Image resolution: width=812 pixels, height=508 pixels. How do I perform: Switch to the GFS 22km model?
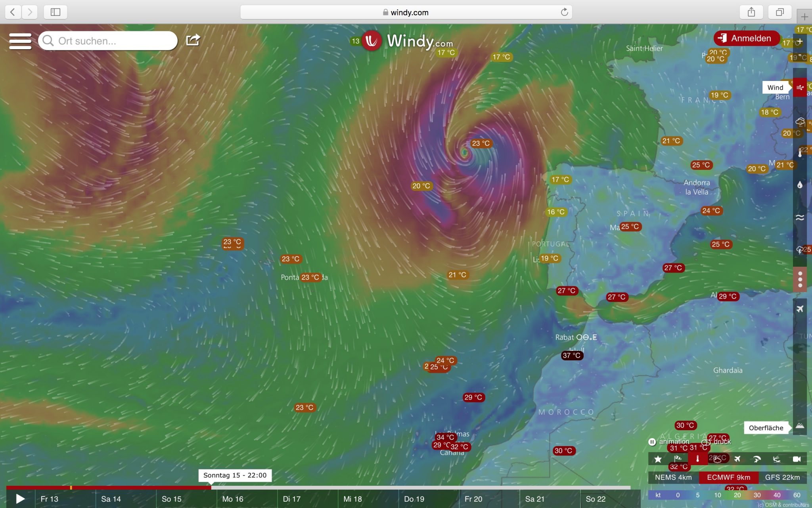782,477
